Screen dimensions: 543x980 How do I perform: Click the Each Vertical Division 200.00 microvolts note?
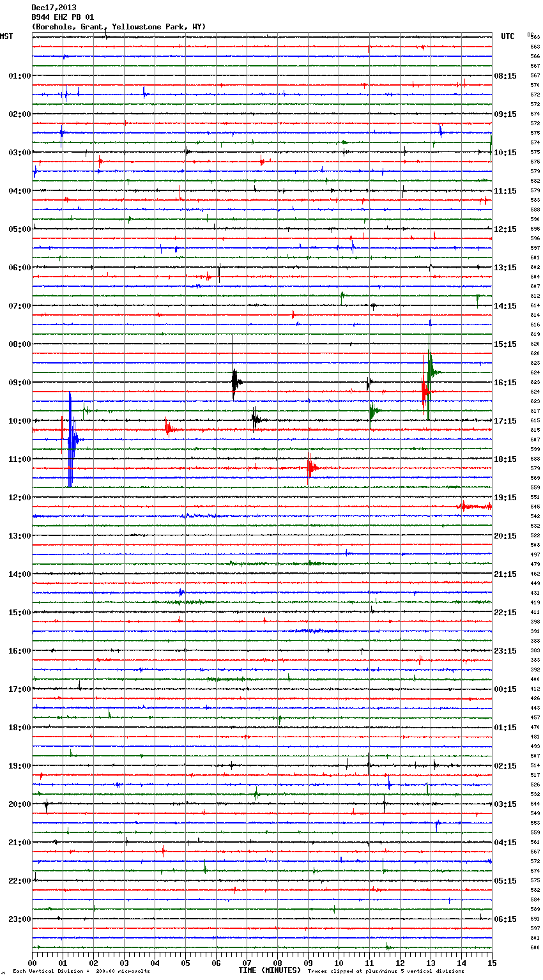tap(81, 972)
